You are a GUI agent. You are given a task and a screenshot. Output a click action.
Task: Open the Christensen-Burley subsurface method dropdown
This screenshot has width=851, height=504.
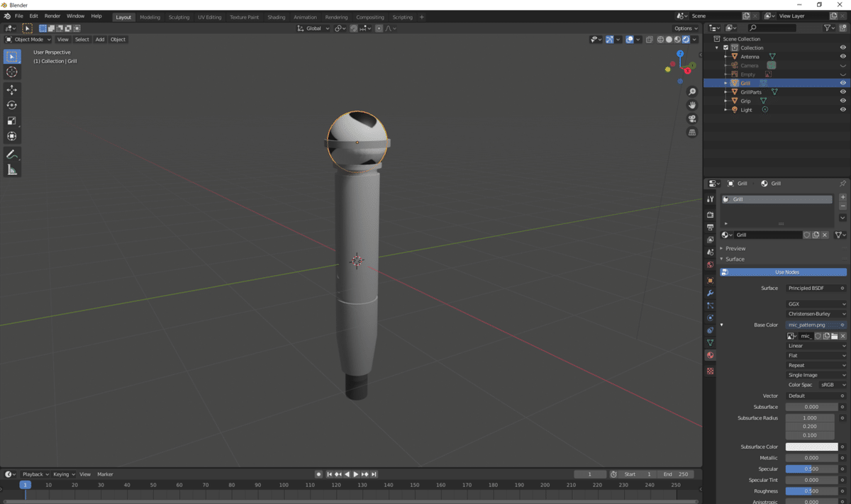coord(816,314)
